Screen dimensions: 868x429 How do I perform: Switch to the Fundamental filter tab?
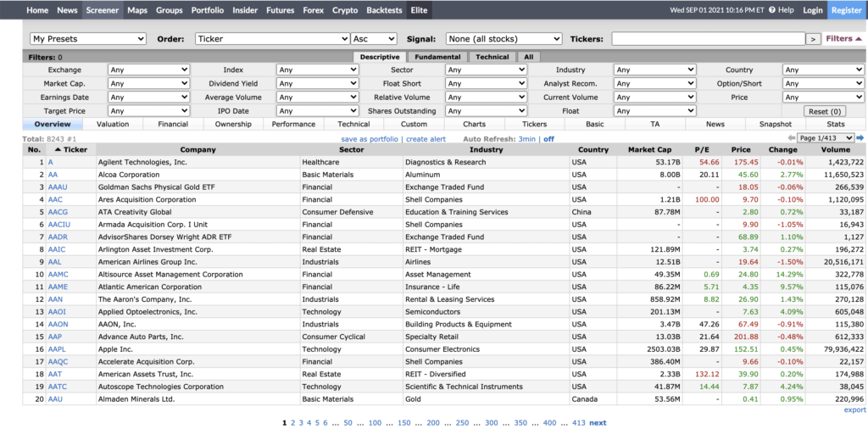[437, 57]
